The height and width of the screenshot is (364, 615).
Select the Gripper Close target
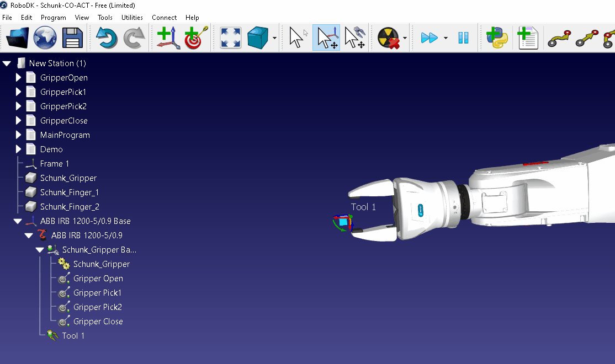click(x=98, y=322)
